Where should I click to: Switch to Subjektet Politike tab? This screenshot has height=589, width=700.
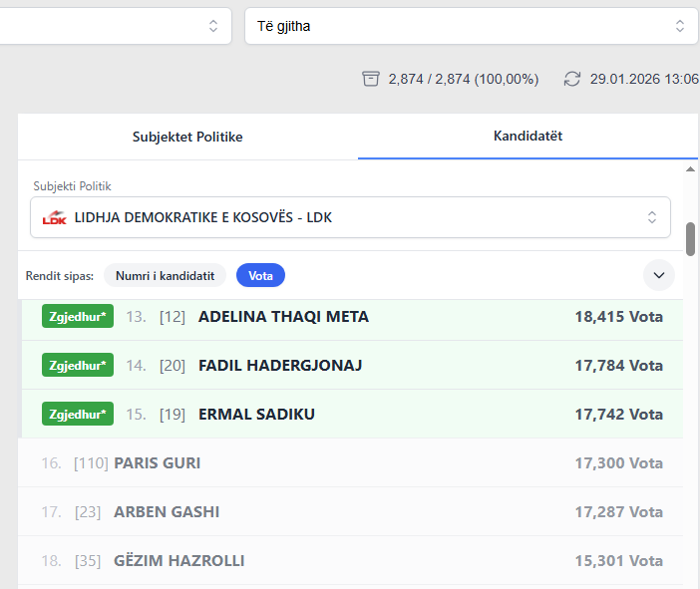[187, 137]
